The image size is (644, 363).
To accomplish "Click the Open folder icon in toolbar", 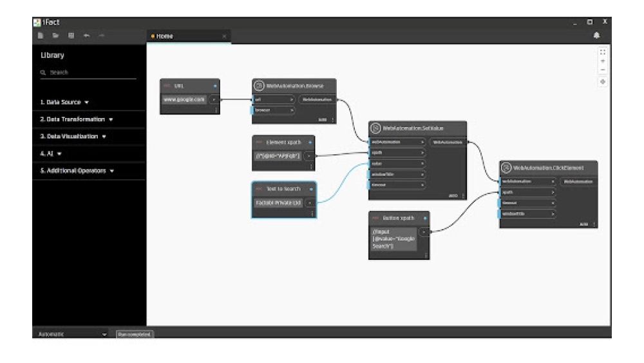I will pyautogui.click(x=55, y=36).
